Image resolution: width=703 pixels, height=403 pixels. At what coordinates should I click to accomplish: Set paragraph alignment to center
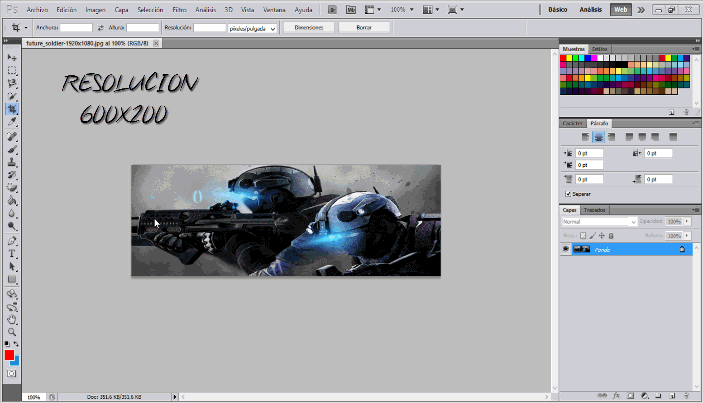[599, 137]
